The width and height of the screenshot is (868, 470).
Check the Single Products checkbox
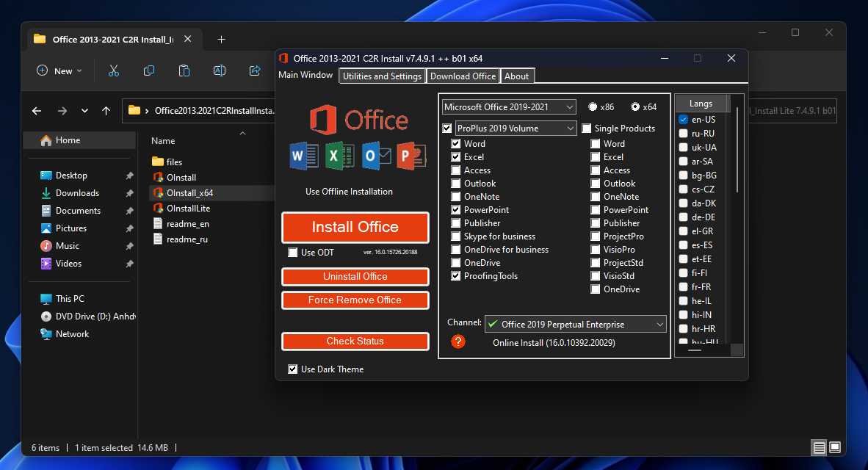point(586,129)
